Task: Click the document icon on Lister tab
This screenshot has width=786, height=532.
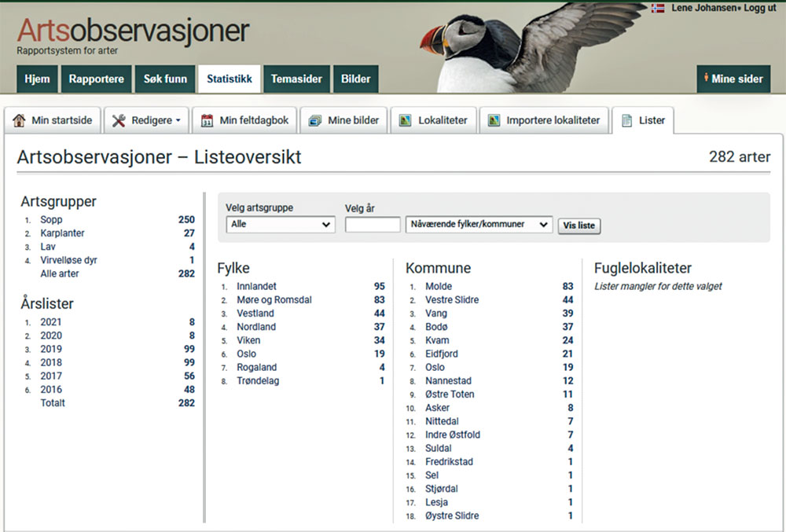Action: point(627,120)
